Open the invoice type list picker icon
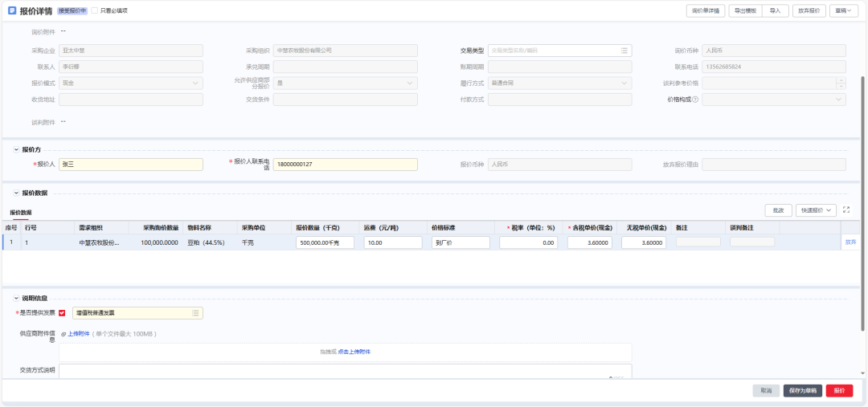This screenshot has width=868, height=407. click(x=195, y=313)
